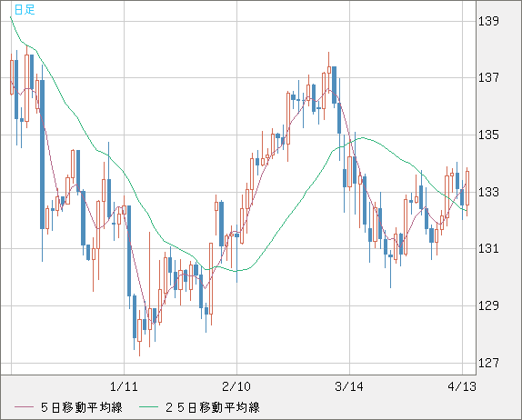This screenshot has height=420, width=522.
Task: Click the 3/14 date label
Action: [x=349, y=386]
